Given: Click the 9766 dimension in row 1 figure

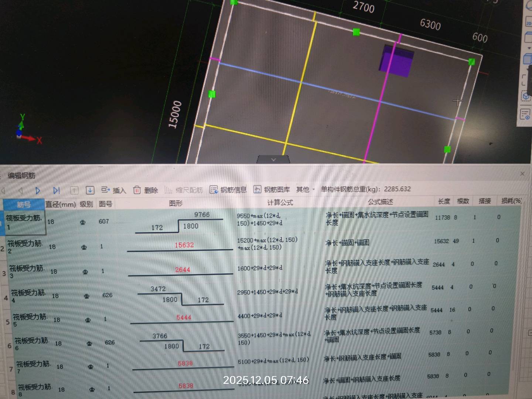Looking at the screenshot, I should click(202, 215).
